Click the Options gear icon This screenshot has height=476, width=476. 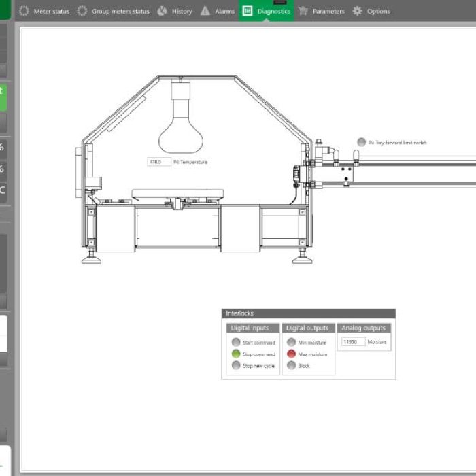point(358,11)
